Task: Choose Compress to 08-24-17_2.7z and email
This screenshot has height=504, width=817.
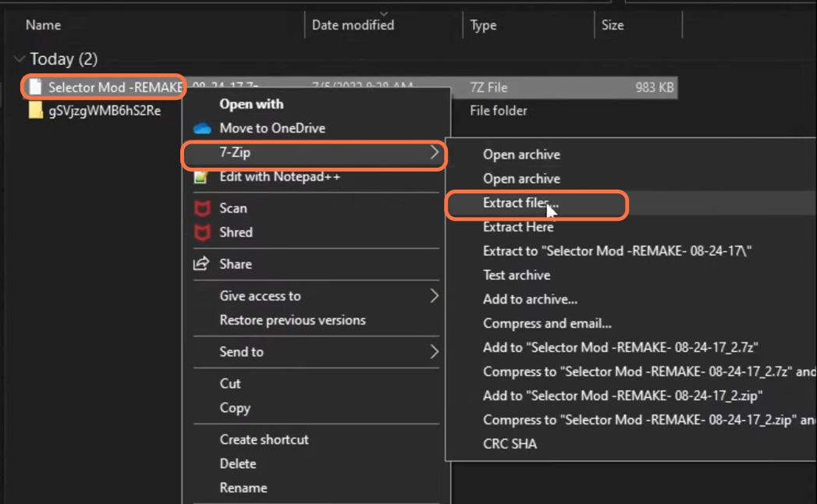Action: (x=649, y=371)
